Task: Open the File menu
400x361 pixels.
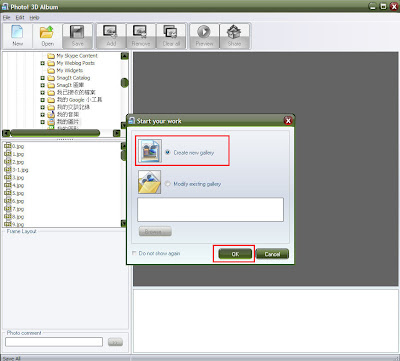Action: click(x=6, y=17)
